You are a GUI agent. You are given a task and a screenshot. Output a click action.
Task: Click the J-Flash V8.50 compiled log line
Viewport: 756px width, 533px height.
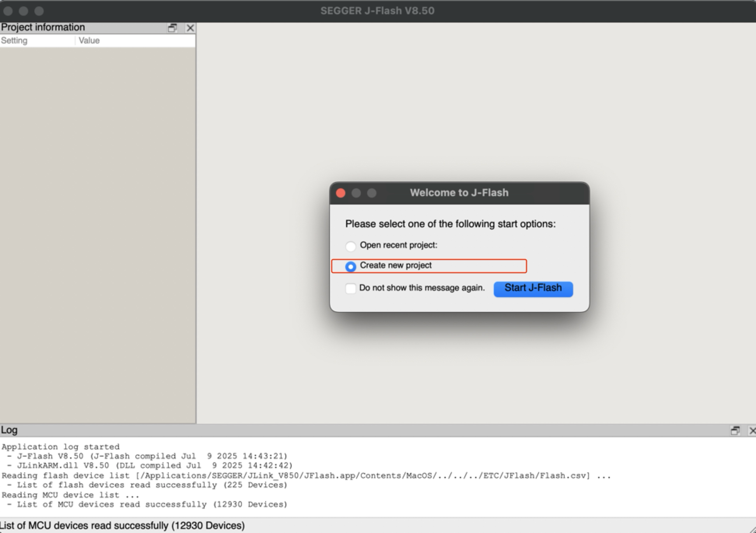point(147,456)
